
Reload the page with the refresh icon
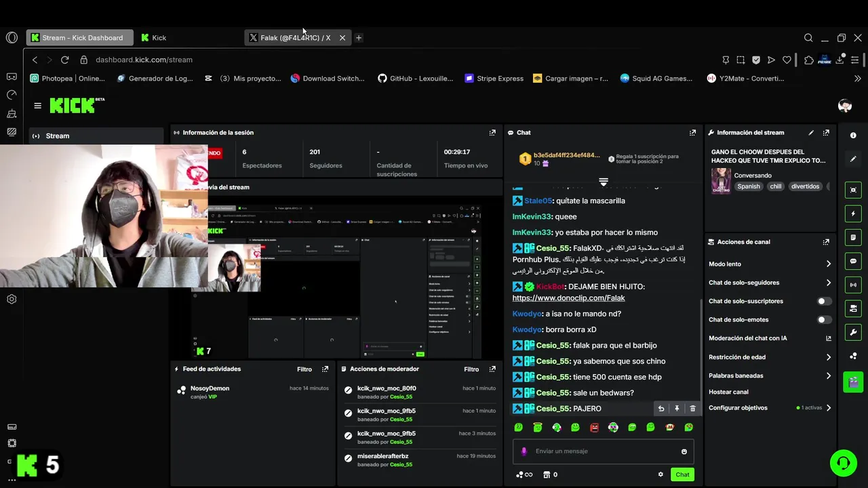coord(64,60)
